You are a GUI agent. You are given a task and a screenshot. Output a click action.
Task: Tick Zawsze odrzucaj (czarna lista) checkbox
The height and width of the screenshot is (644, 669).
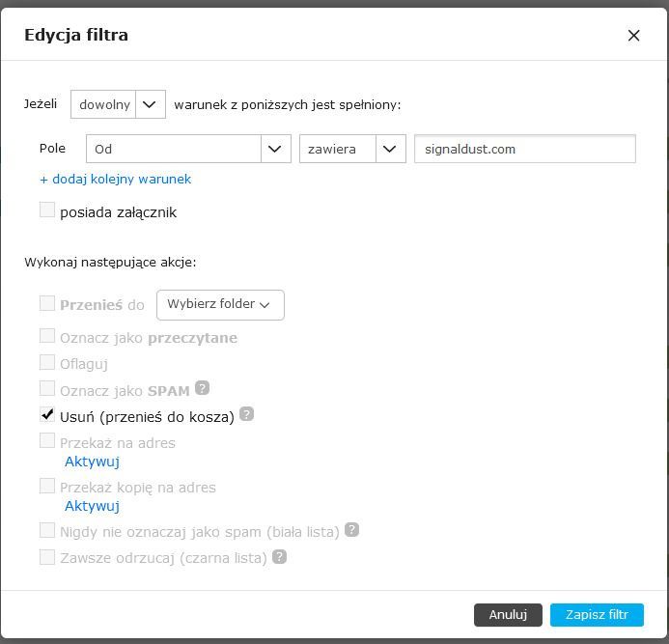pyautogui.click(x=47, y=556)
